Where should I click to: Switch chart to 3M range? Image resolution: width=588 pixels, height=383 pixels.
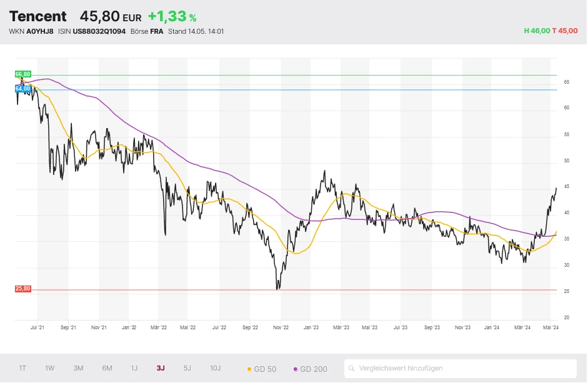[78, 368]
